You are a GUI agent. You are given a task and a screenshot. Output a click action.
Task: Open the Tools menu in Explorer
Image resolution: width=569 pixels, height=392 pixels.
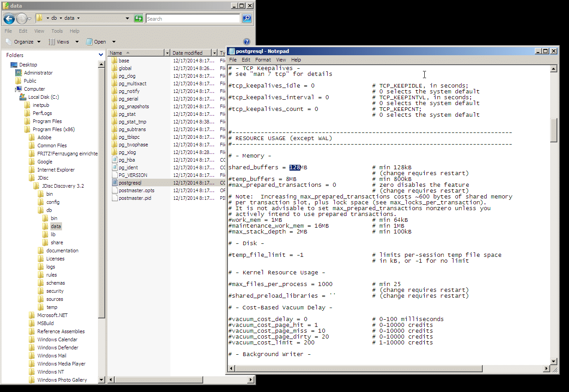coord(57,31)
